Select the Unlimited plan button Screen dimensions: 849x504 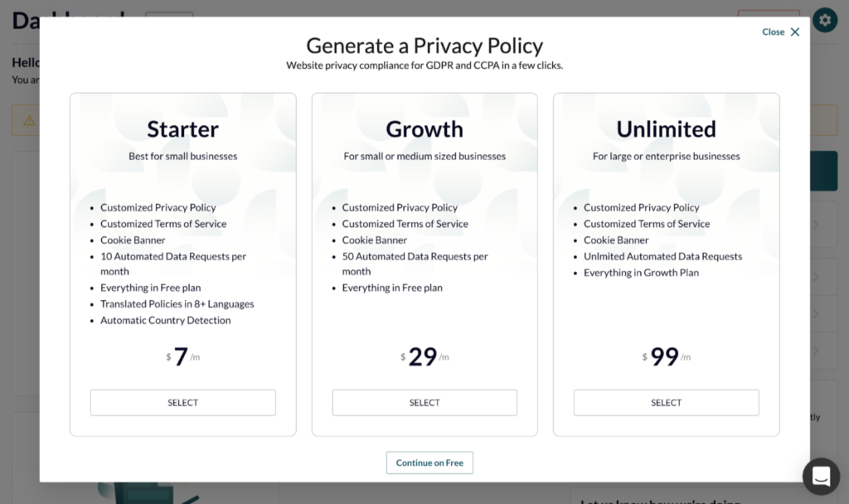click(666, 403)
